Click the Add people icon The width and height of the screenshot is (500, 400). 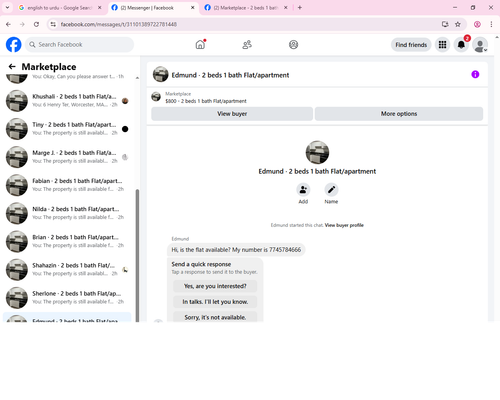tap(303, 190)
